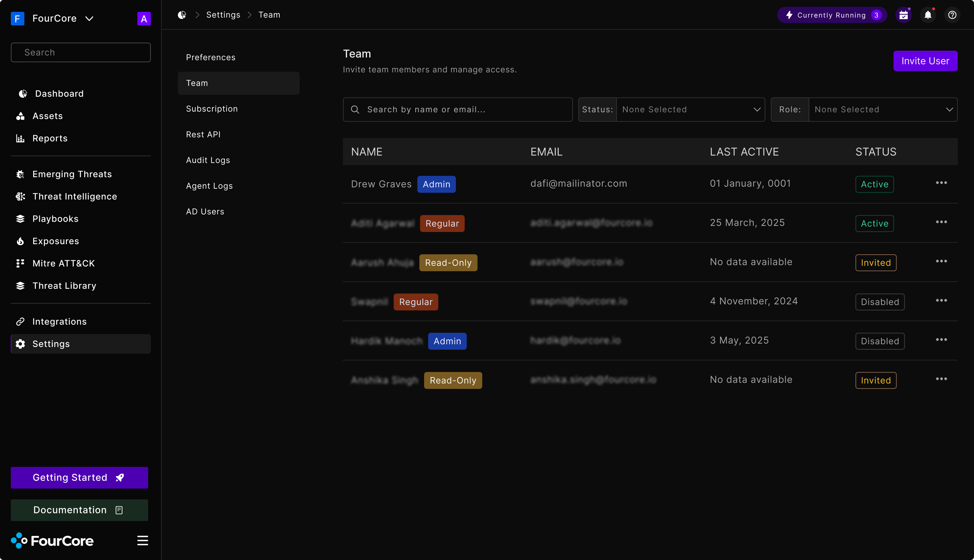974x560 pixels.
Task: Click the FourCore workspace logo icon
Action: (x=17, y=19)
